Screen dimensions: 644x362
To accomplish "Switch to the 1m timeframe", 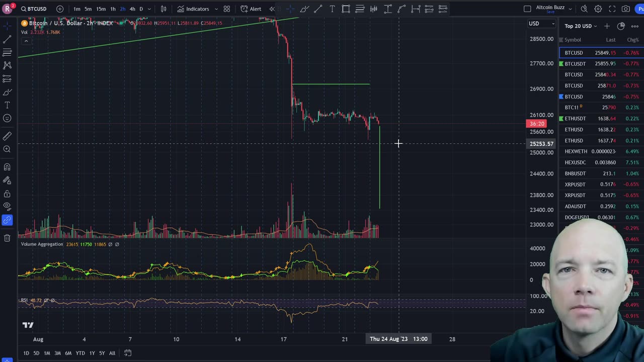I will pos(77,9).
